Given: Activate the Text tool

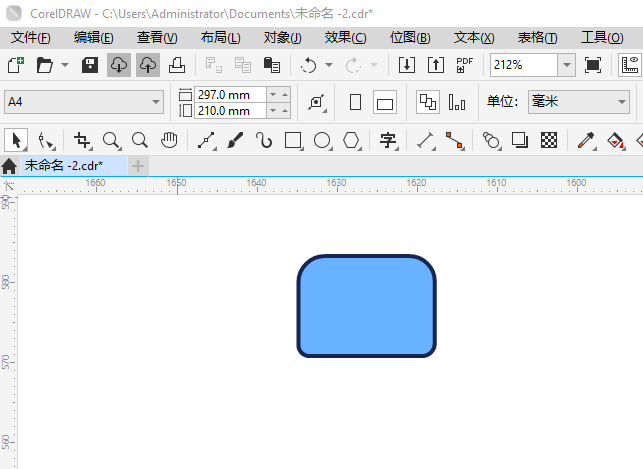Looking at the screenshot, I should point(388,140).
